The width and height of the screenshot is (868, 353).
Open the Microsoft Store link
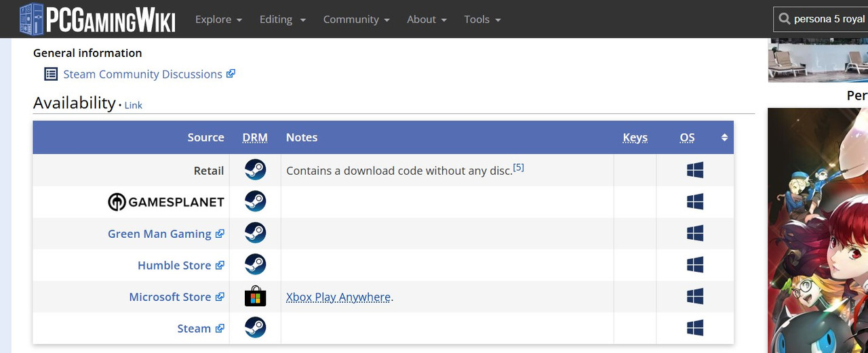170,297
